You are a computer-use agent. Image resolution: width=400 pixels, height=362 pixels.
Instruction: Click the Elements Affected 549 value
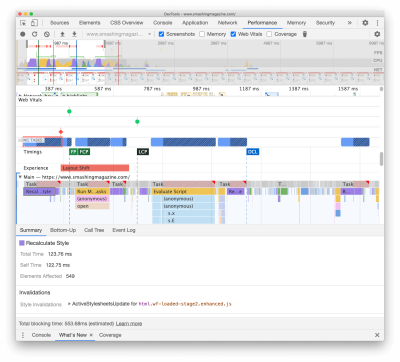(70, 276)
